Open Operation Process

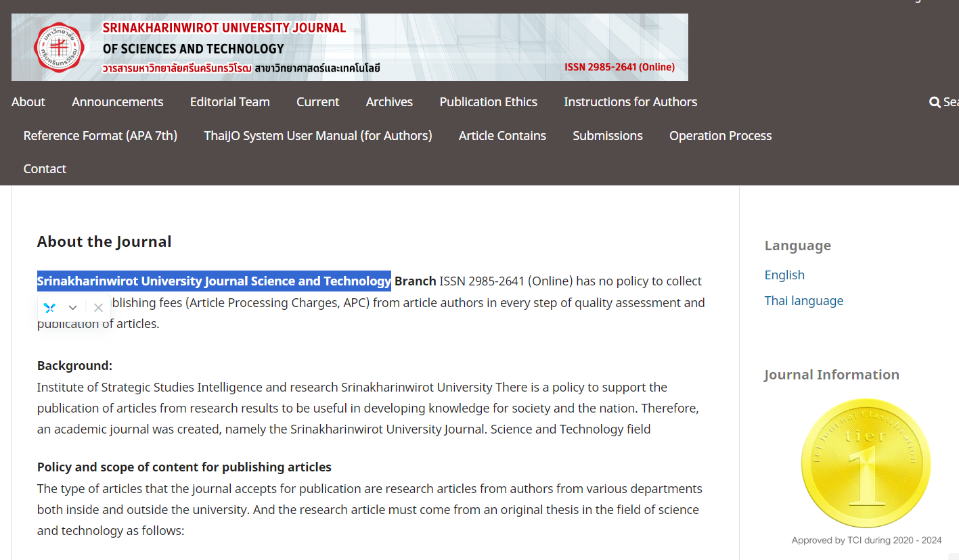[x=721, y=135]
